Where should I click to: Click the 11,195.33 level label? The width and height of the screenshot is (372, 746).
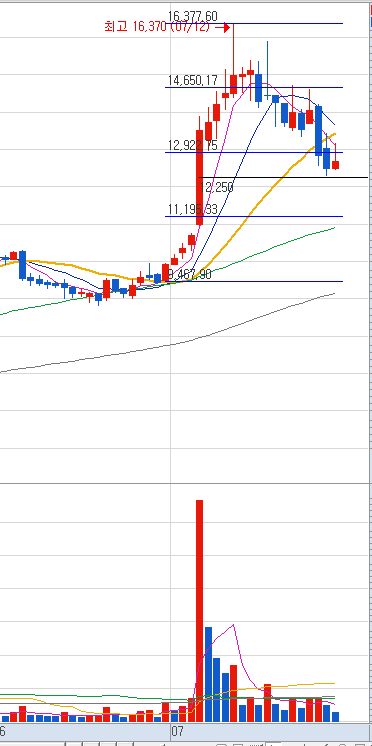pos(193,210)
